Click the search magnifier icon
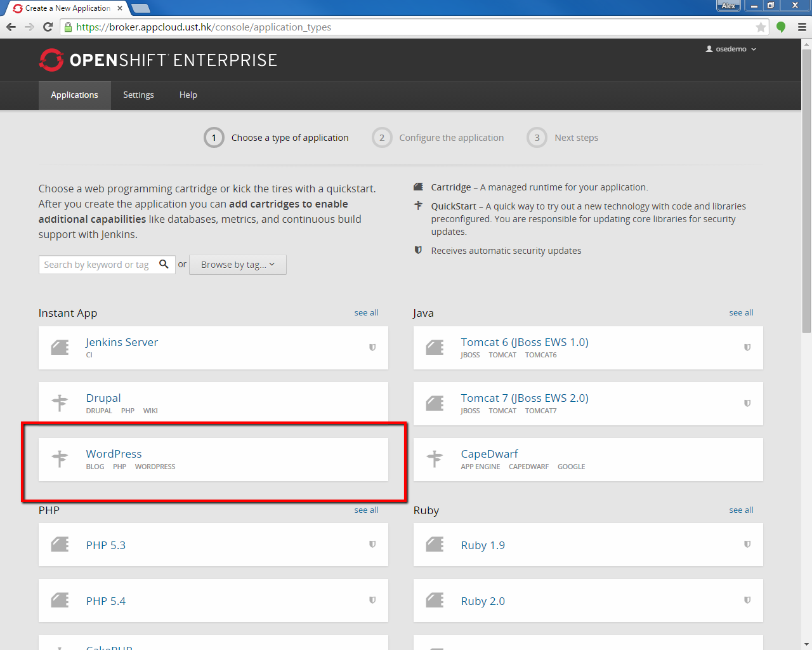Screen dimensions: 812x650 [x=164, y=264]
